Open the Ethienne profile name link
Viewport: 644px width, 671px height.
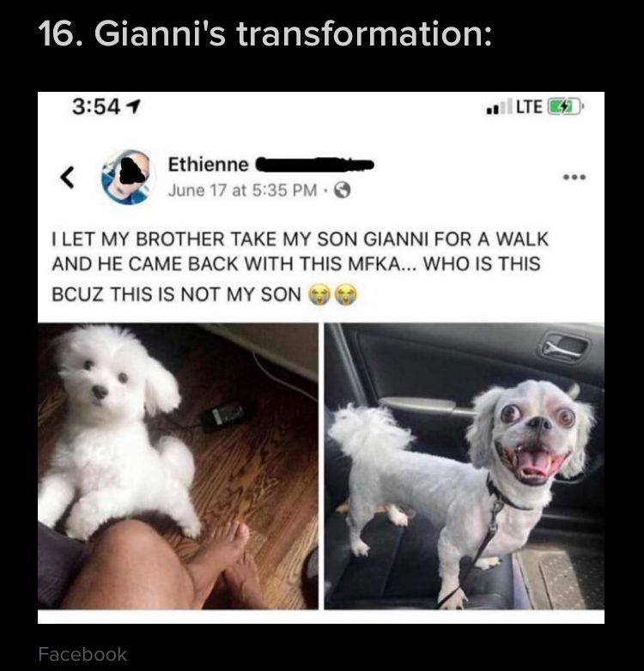pyautogui.click(x=208, y=165)
